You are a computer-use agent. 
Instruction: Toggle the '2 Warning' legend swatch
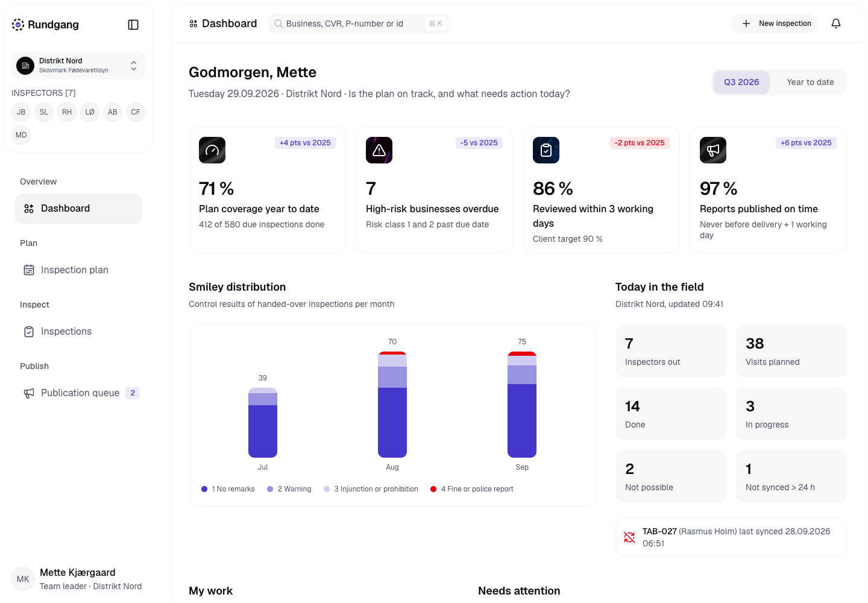click(270, 489)
